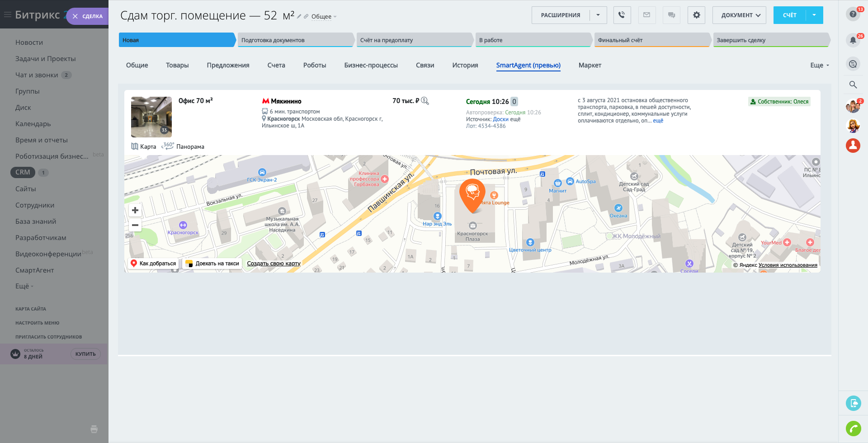Click the phone call icon in header

(x=622, y=15)
